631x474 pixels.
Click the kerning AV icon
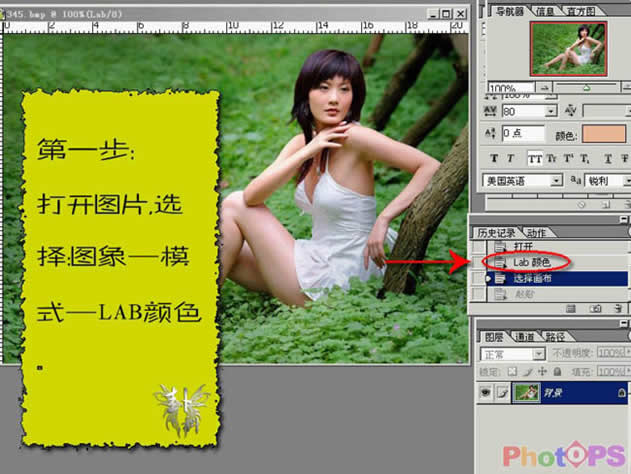(571, 110)
